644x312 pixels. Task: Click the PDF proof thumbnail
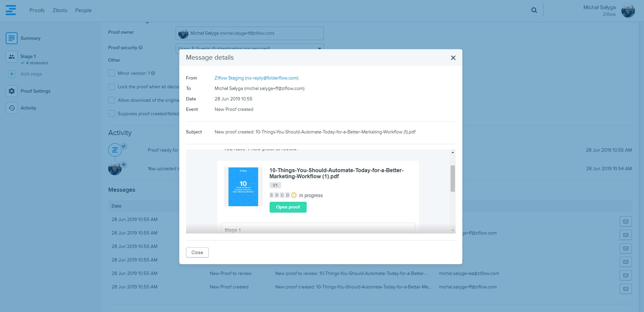243,187
